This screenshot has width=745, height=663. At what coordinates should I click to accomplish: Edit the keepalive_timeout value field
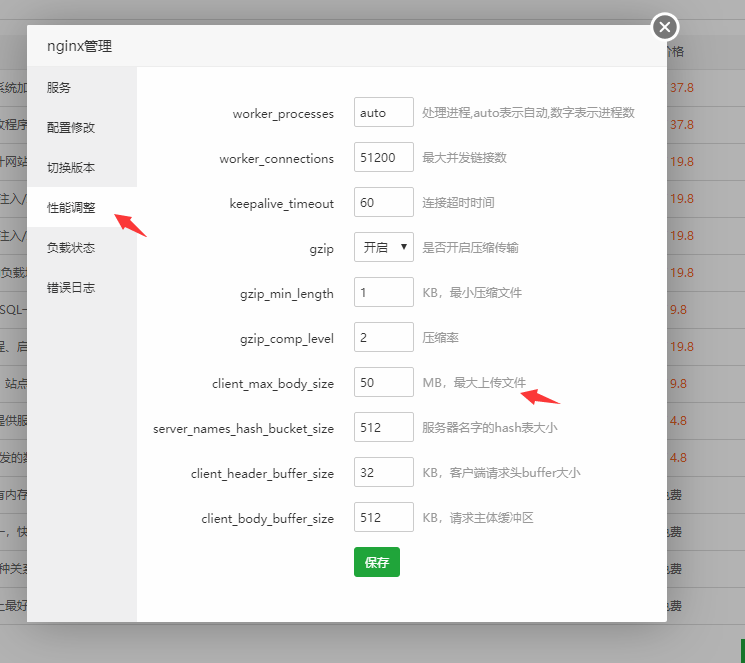point(383,202)
